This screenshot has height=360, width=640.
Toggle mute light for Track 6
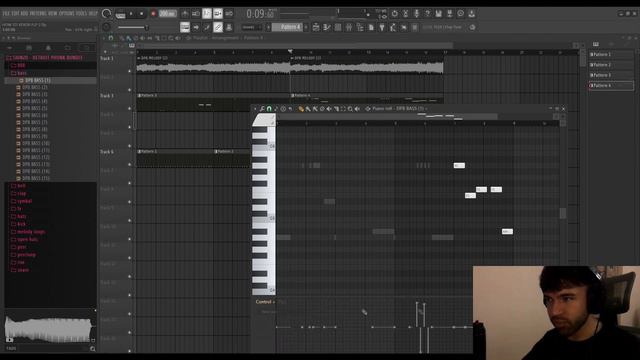(130, 164)
